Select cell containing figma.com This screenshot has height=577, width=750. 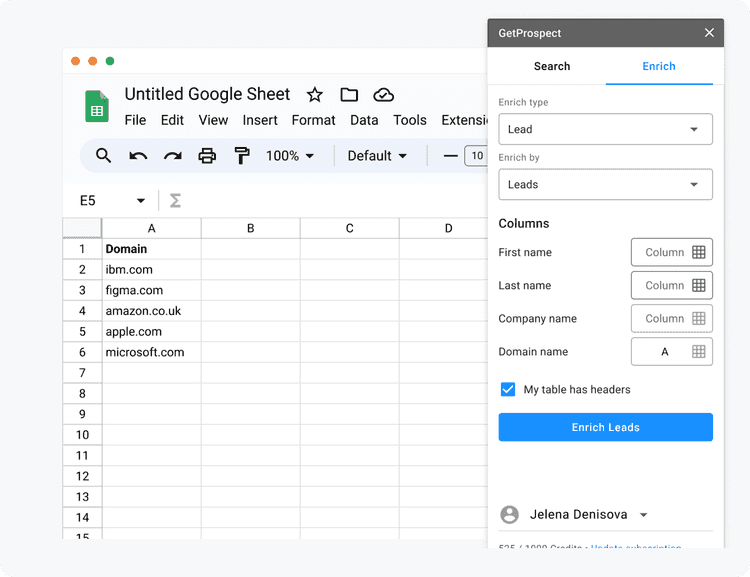[x=151, y=290]
